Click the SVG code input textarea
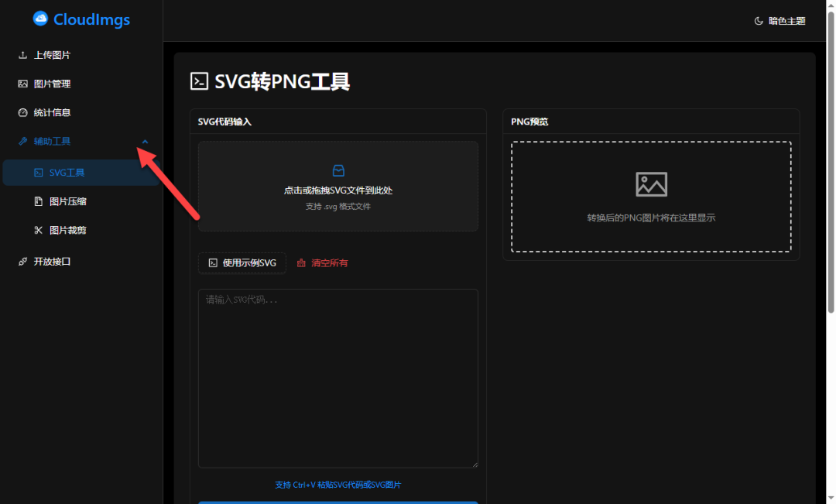Viewport: 836px width, 504px height. (338, 378)
